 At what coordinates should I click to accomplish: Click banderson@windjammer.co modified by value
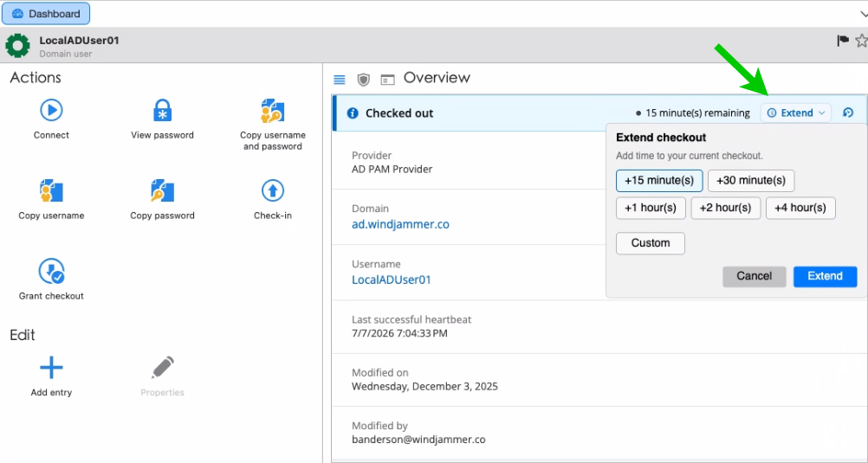(418, 440)
